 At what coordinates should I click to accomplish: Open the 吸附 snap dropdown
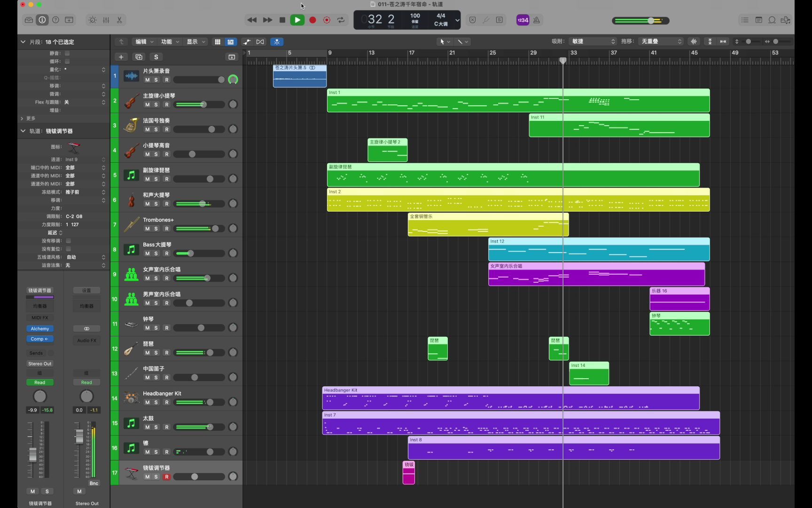pyautogui.click(x=593, y=41)
